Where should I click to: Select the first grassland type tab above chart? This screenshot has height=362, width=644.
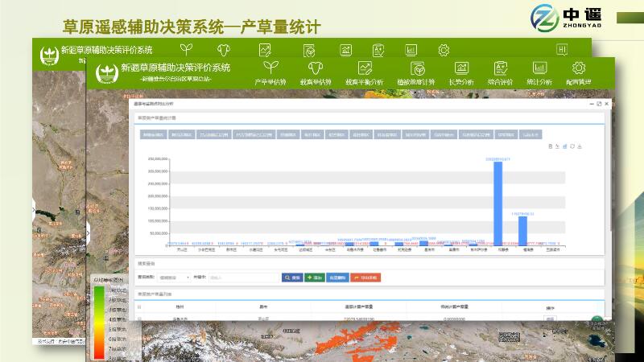154,134
